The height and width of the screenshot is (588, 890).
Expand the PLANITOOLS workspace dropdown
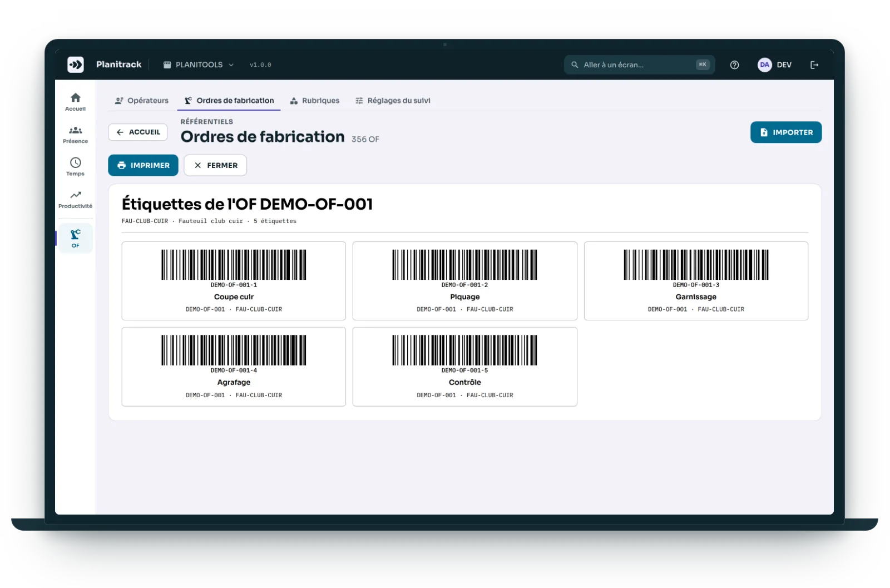click(x=199, y=65)
